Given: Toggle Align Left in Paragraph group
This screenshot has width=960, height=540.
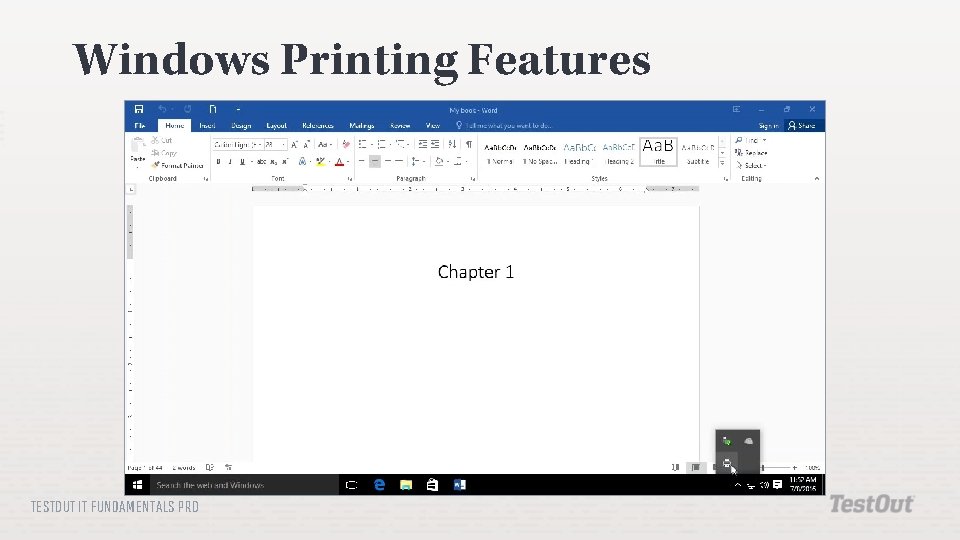Looking at the screenshot, I should tap(362, 162).
